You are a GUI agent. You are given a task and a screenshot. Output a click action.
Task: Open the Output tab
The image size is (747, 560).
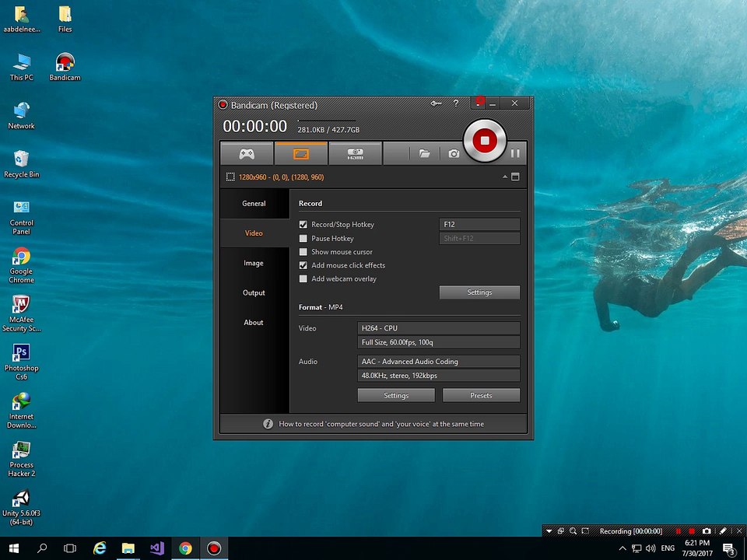[254, 292]
